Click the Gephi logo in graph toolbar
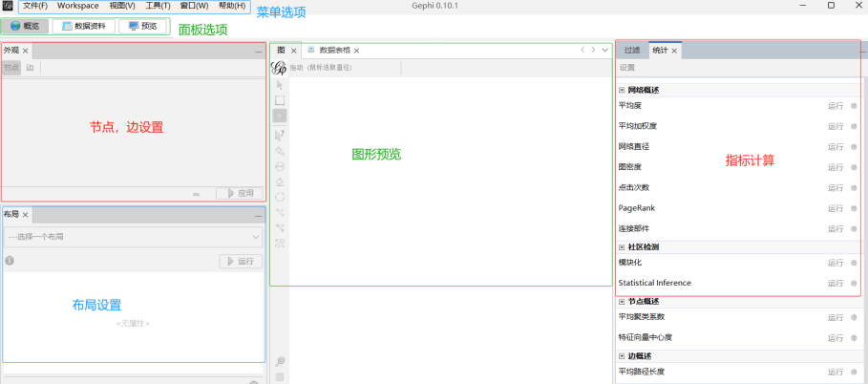This screenshot has height=384, width=868. (x=279, y=68)
